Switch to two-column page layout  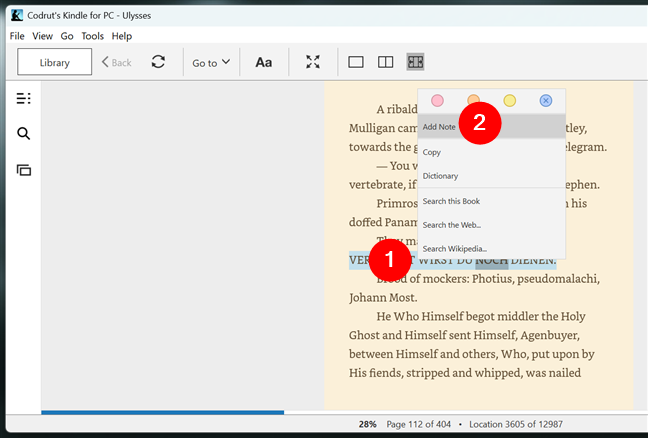(385, 62)
